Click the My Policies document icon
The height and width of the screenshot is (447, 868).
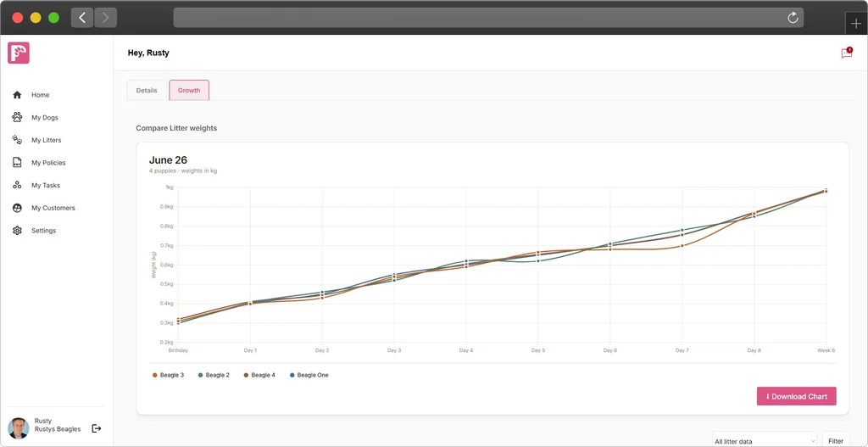coord(17,163)
